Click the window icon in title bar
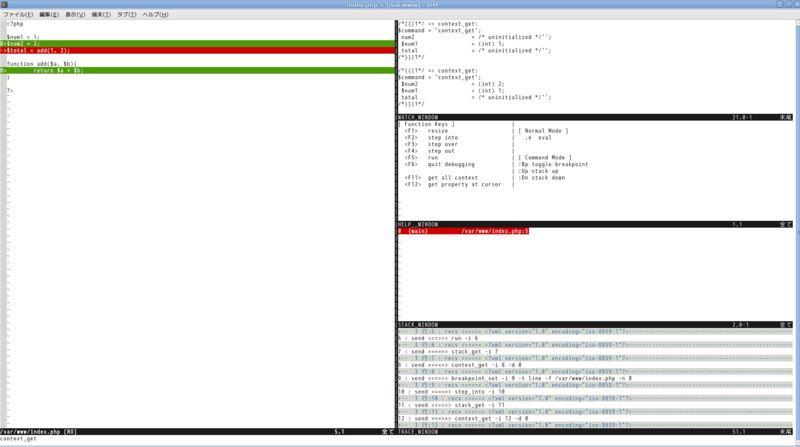Screen dimensions: 800x447 pos(4,5)
